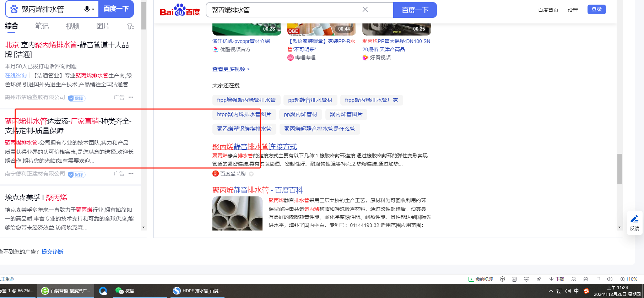Click the 提交诊断 link
This screenshot has height=298, width=644.
(x=52, y=251)
